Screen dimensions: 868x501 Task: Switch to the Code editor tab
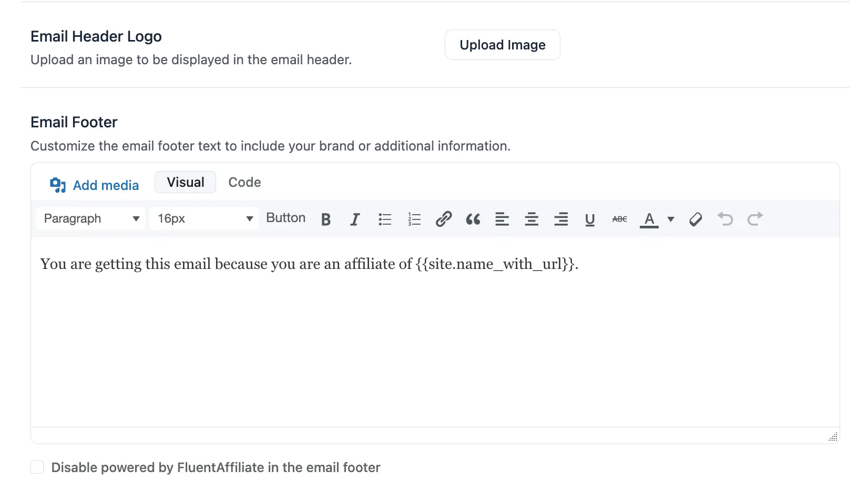click(x=244, y=182)
